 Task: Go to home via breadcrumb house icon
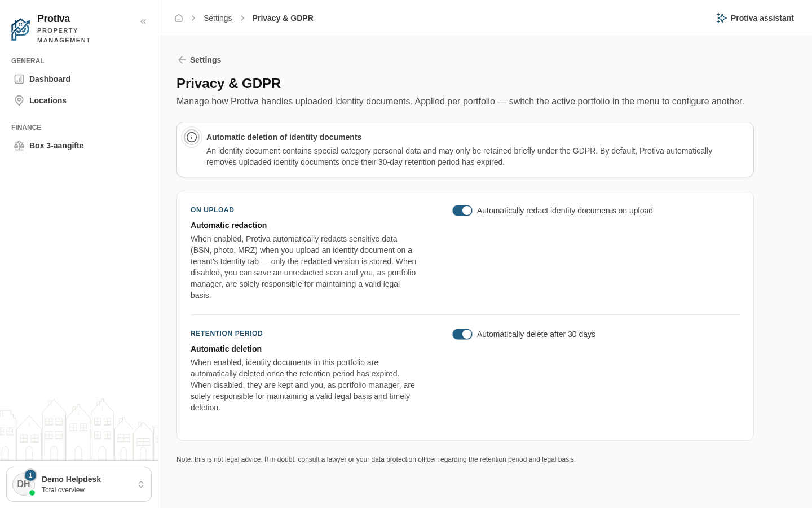[179, 18]
